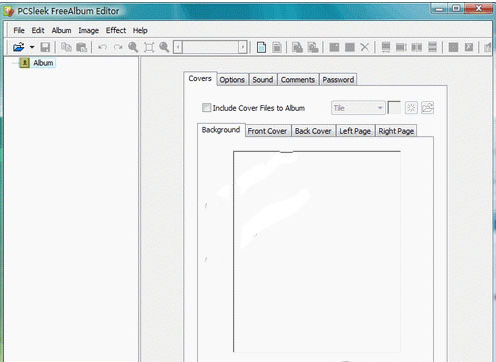
Task: Click the right arrow of zoom slider
Action: [243, 47]
